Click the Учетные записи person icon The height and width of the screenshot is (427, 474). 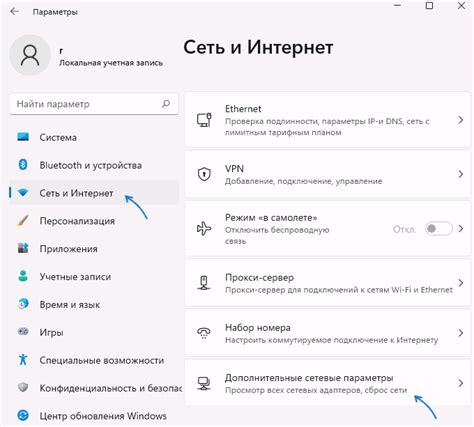[23, 276]
